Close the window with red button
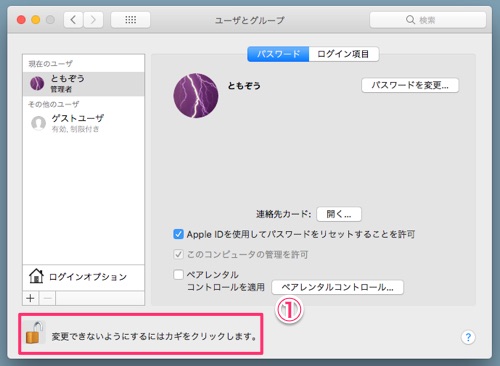This screenshot has height=366, width=500. (21, 20)
